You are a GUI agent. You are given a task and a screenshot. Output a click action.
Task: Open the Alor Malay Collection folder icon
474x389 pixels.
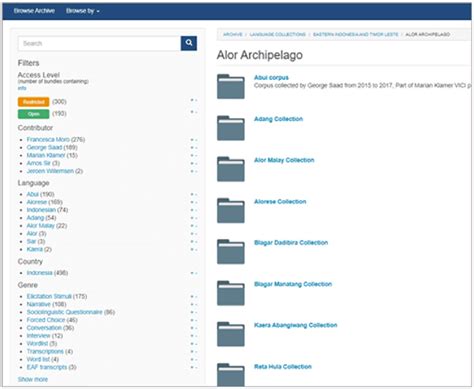pyautogui.click(x=231, y=169)
